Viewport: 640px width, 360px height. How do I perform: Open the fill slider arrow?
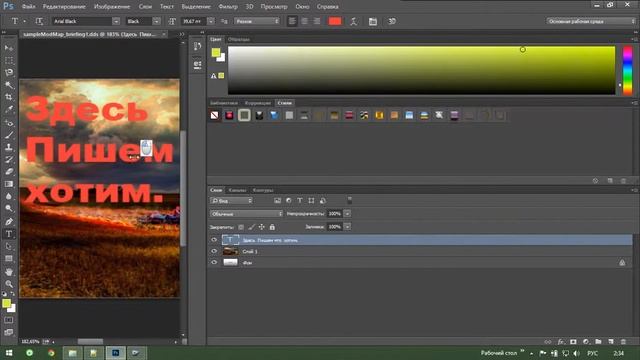[x=347, y=227]
